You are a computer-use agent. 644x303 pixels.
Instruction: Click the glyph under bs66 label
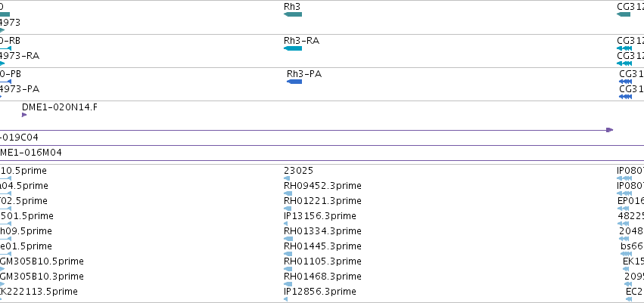(627, 254)
